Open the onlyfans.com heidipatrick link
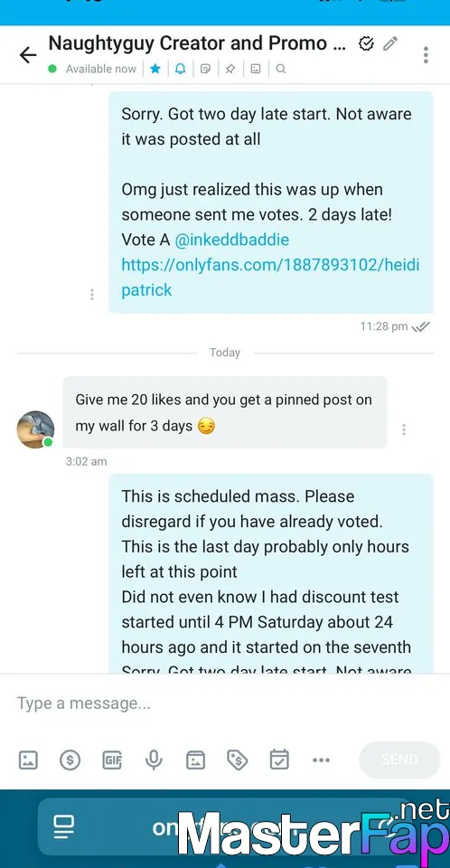450x868 pixels. (x=270, y=278)
